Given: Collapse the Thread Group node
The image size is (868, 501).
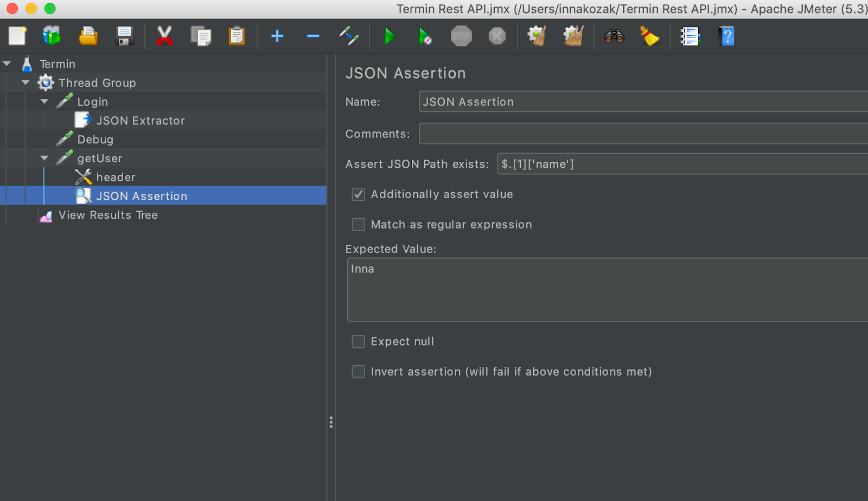Looking at the screenshot, I should pos(25,83).
